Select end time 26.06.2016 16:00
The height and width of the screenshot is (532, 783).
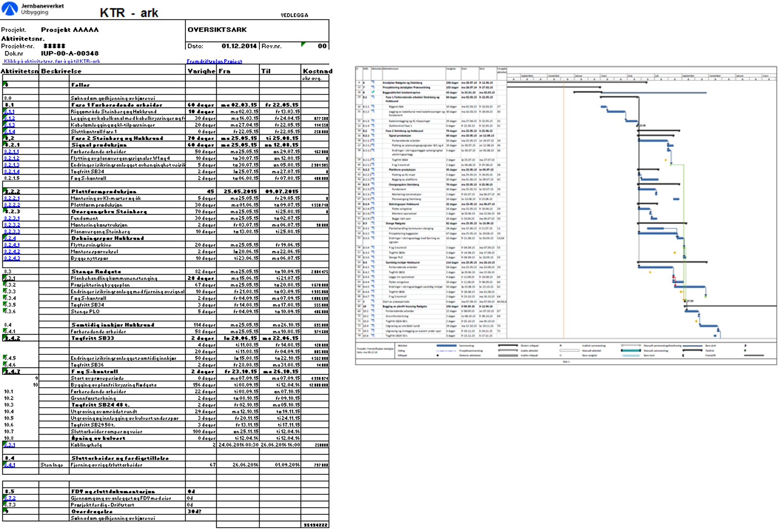click(280, 445)
